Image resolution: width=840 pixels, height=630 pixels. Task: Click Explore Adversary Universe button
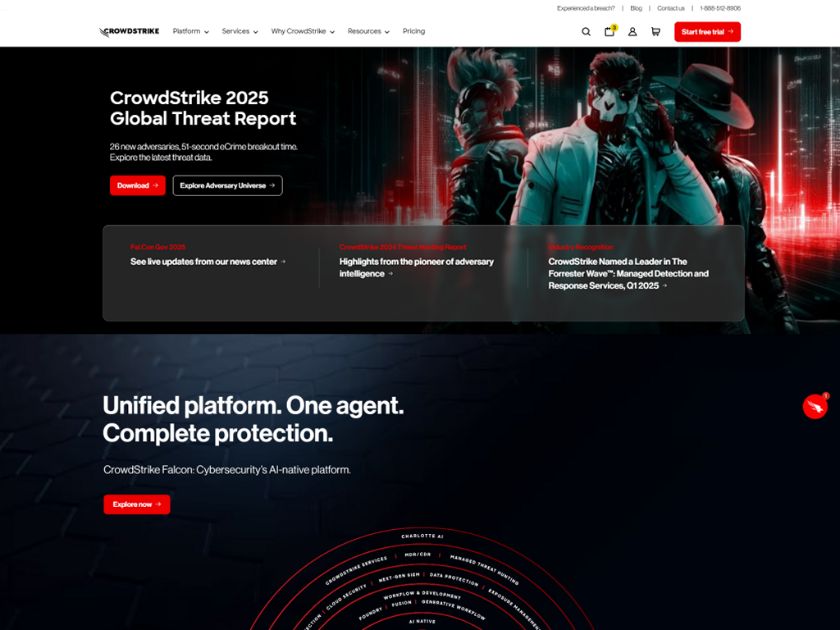tap(228, 185)
